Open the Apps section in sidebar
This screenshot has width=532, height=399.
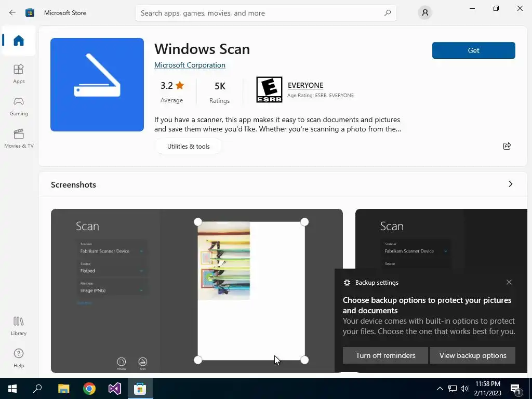19,74
